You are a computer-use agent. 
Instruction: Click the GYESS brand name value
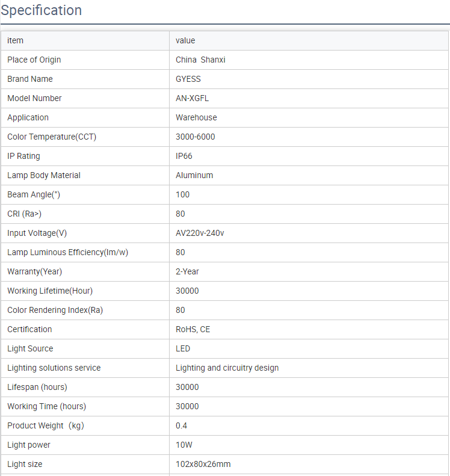point(188,79)
